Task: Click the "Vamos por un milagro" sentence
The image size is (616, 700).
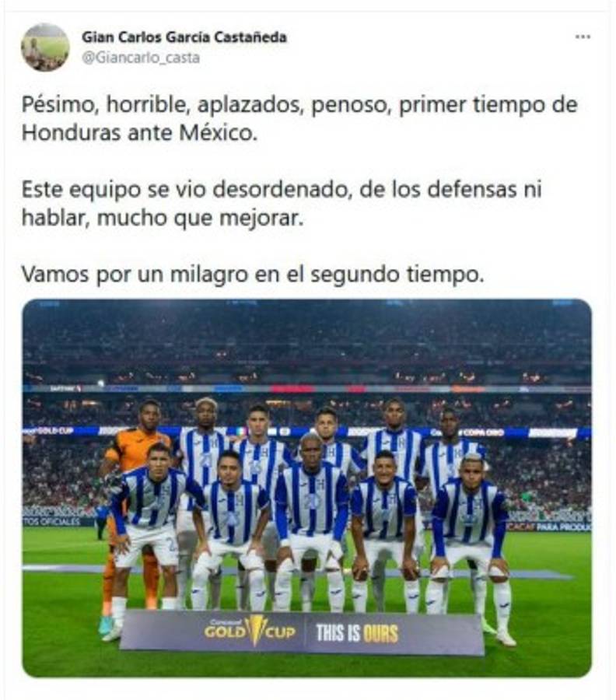Action: pos(253,274)
